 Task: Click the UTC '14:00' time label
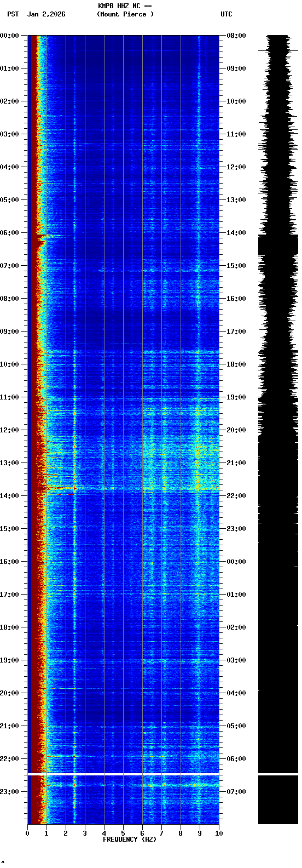point(236,233)
